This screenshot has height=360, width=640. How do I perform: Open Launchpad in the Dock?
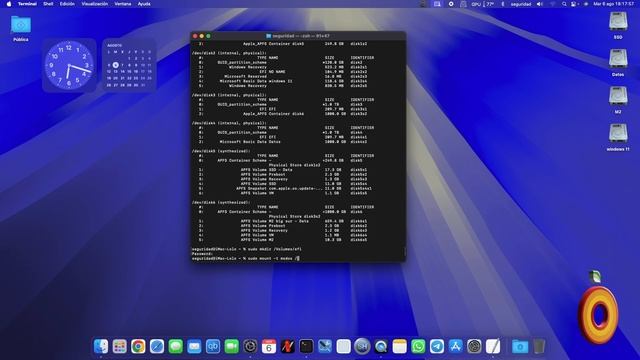[120, 347]
